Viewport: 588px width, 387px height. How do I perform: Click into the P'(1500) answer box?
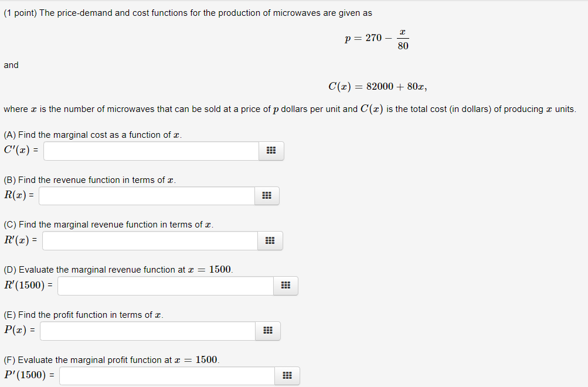pyautogui.click(x=166, y=375)
